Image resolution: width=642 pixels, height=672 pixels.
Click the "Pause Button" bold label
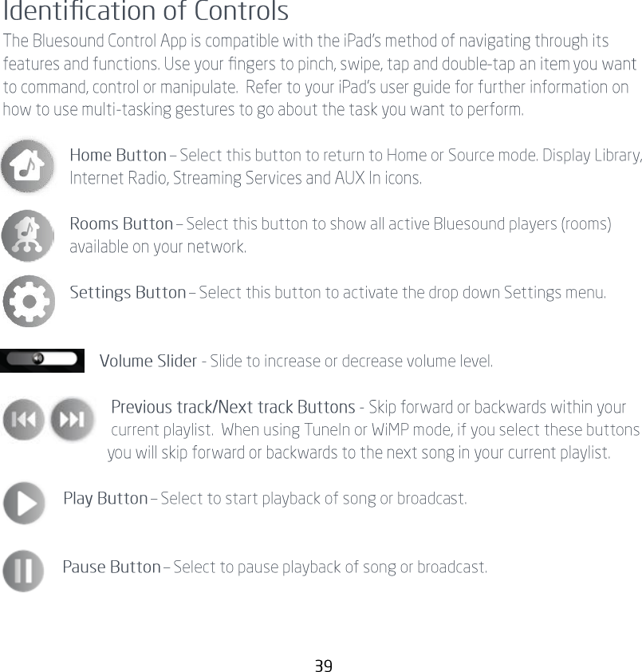(112, 568)
